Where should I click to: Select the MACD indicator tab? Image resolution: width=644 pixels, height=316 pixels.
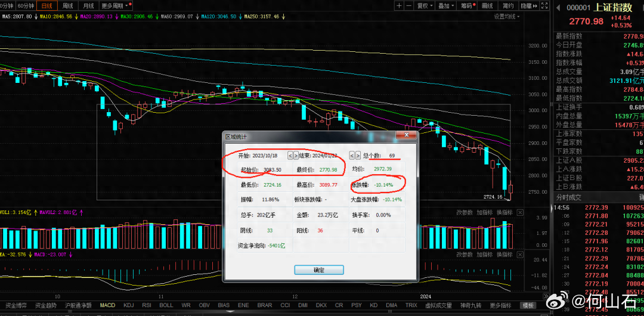(x=107, y=305)
